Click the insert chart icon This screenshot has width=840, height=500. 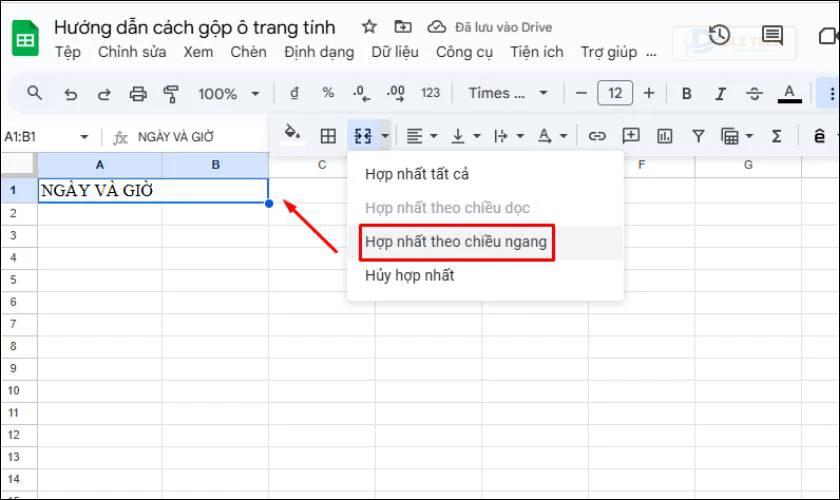point(664,136)
